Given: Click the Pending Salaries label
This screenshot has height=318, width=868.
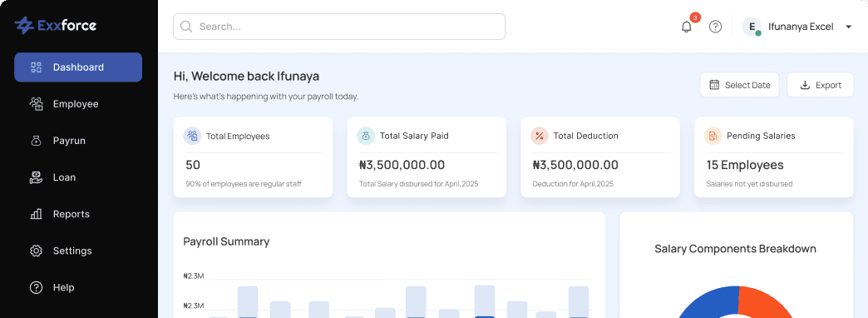Looking at the screenshot, I should pos(761,136).
